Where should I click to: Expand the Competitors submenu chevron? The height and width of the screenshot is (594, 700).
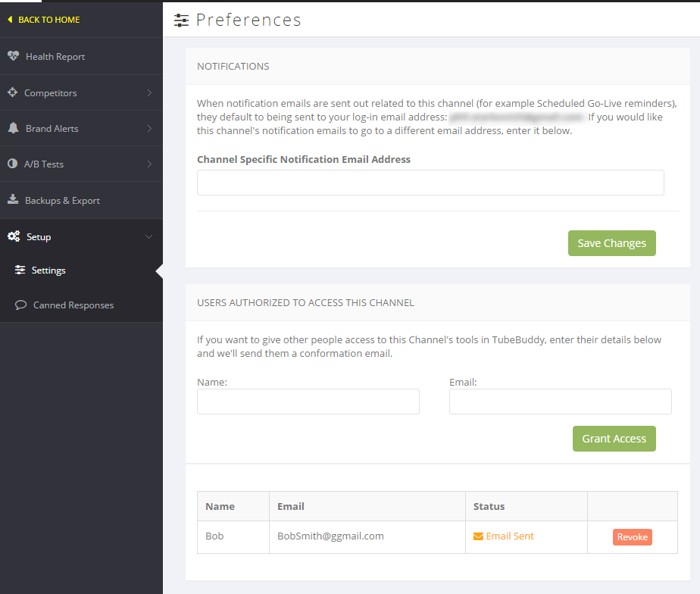click(x=149, y=93)
